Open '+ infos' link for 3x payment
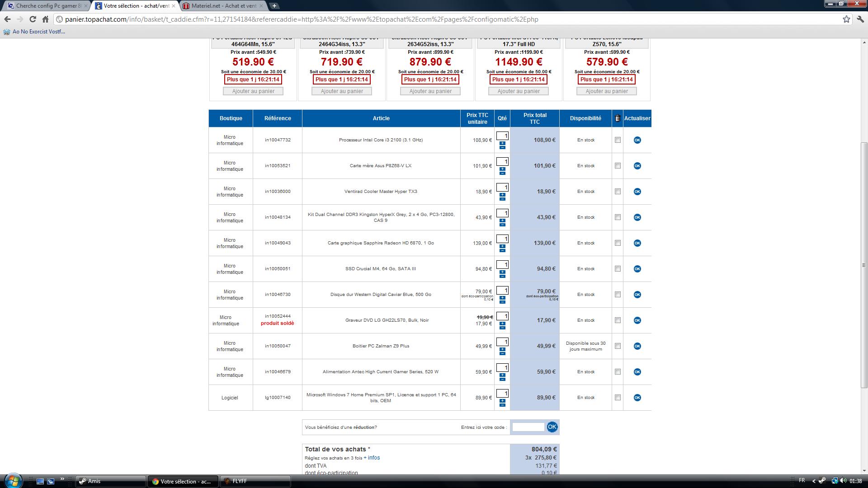The height and width of the screenshot is (488, 868). point(372,458)
